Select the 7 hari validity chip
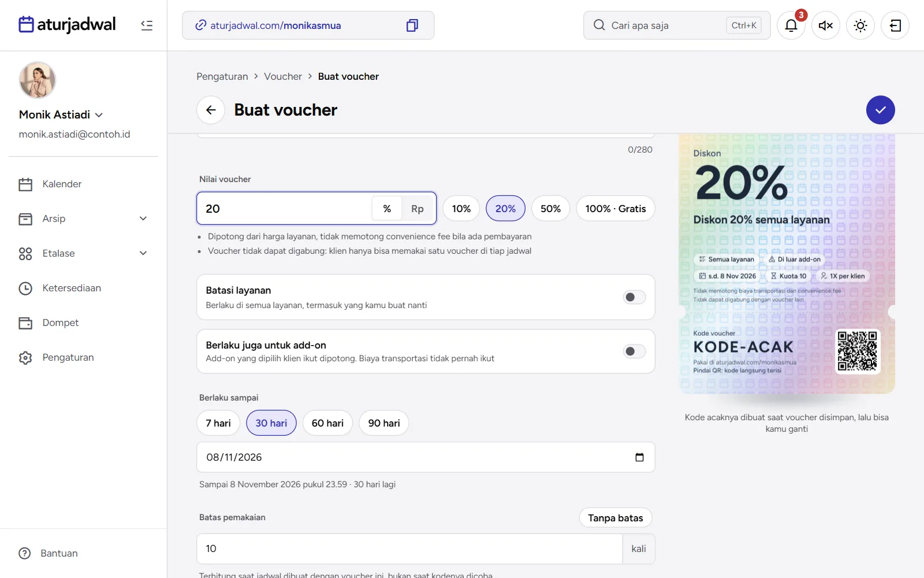Viewport: 924px width, 578px height. tap(218, 423)
